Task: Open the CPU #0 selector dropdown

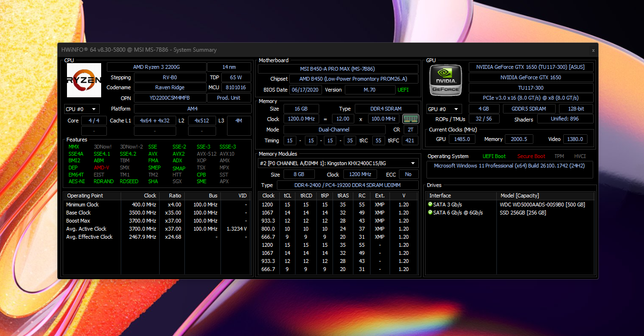Action: point(82,109)
